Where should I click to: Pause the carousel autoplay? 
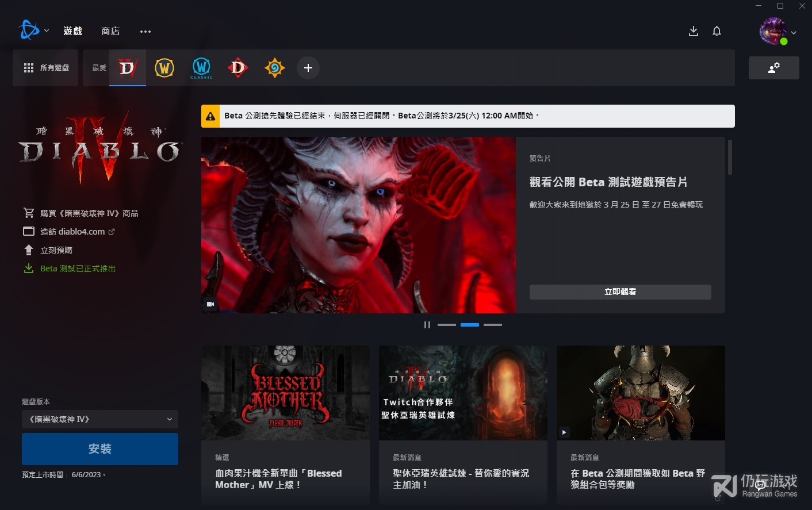(427, 325)
